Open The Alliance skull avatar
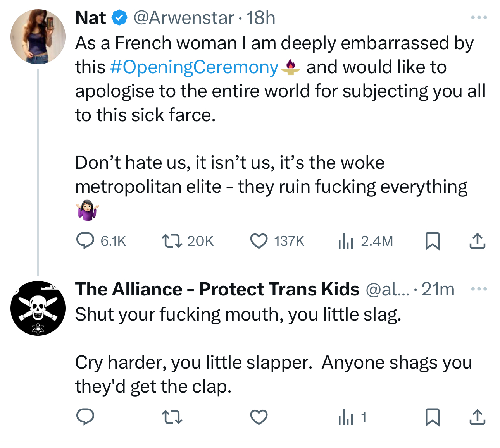500x448 pixels. 38,308
